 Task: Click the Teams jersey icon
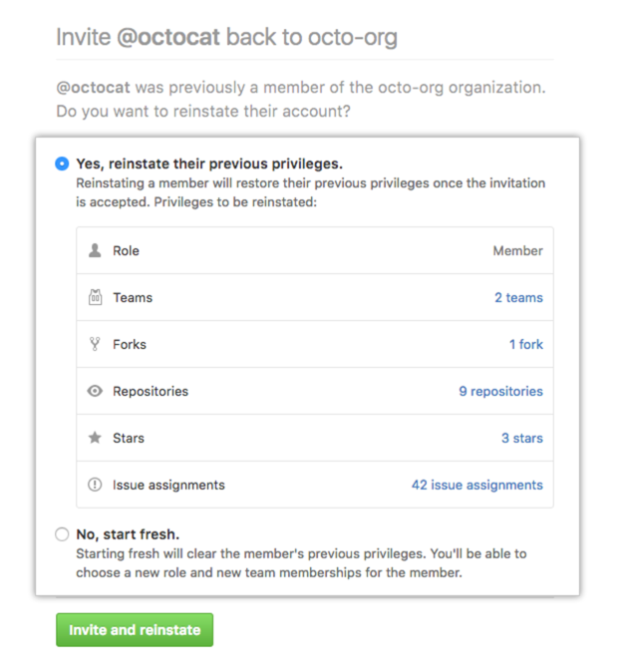pos(95,297)
